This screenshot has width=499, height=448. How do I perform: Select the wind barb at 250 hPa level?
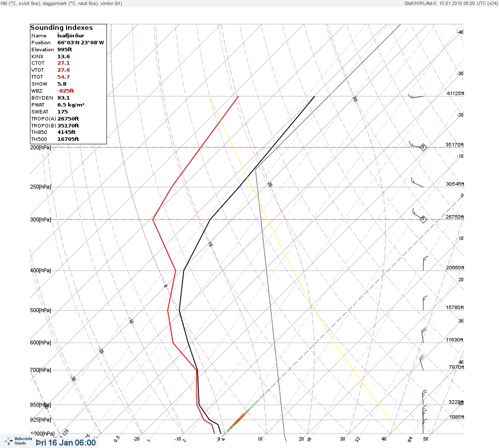point(417,182)
